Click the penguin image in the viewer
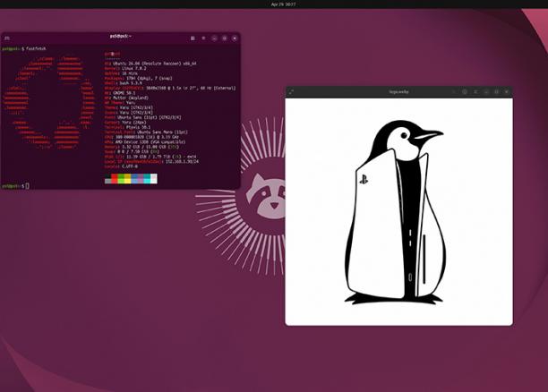Screen dimensions: 548x392 click(x=395, y=212)
